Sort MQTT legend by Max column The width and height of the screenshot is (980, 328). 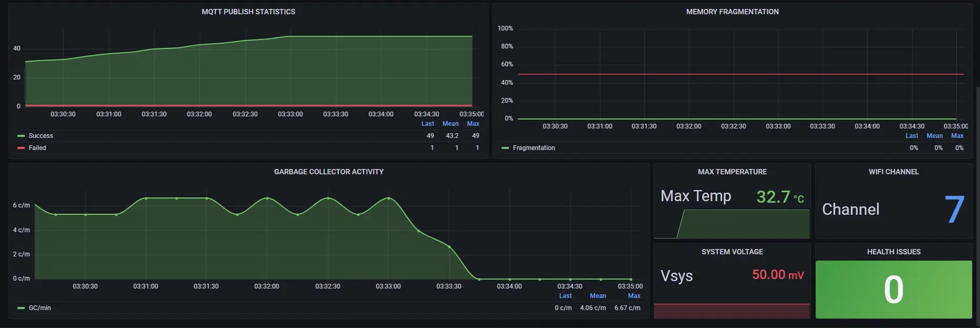tap(473, 124)
